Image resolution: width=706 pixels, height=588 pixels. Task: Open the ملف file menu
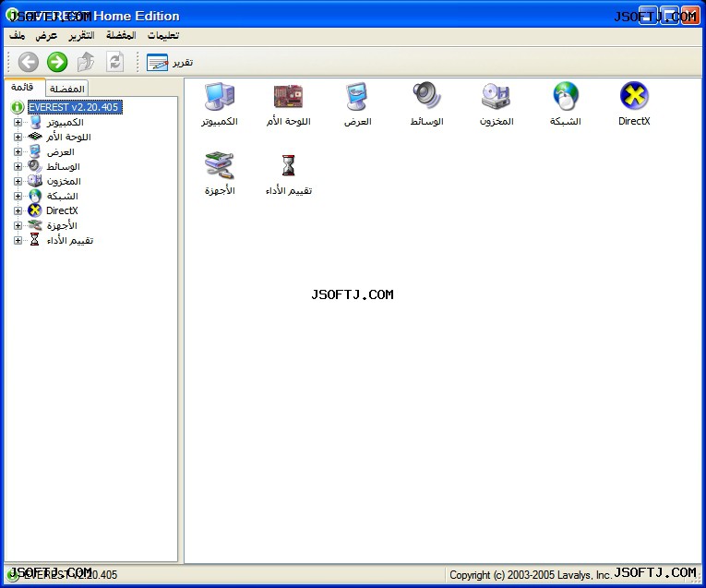[x=18, y=35]
